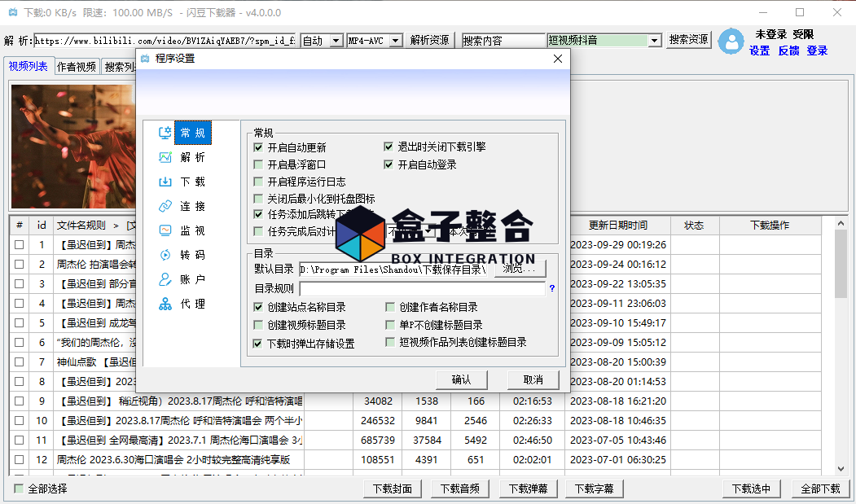Viewport: 856px width, 504px height.
Task: Click the 目录规则 input field
Action: (422, 289)
